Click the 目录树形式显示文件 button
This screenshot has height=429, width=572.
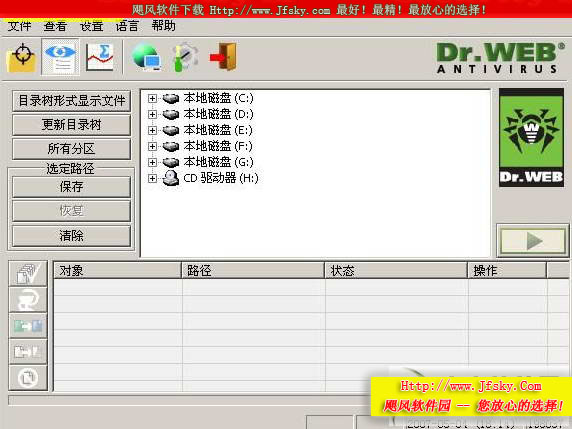coord(72,101)
